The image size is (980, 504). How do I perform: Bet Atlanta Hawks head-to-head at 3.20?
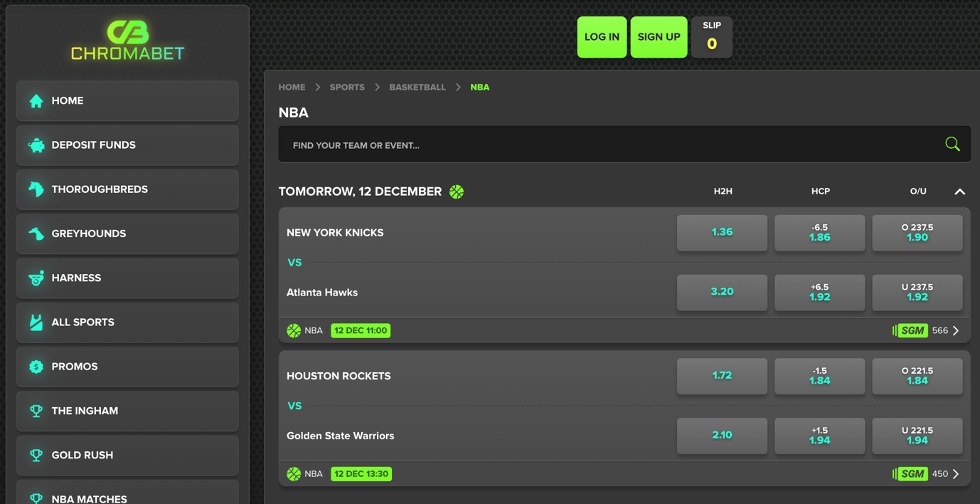pyautogui.click(x=722, y=293)
